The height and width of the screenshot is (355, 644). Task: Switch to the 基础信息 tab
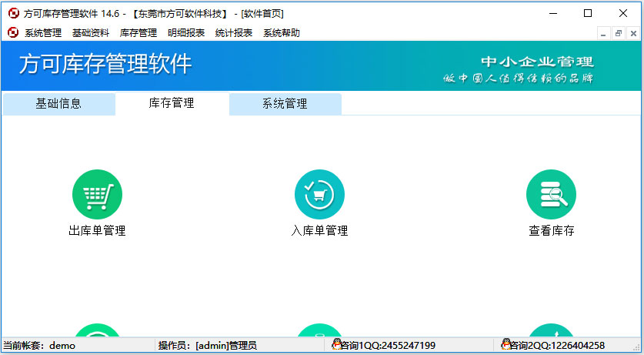58,104
